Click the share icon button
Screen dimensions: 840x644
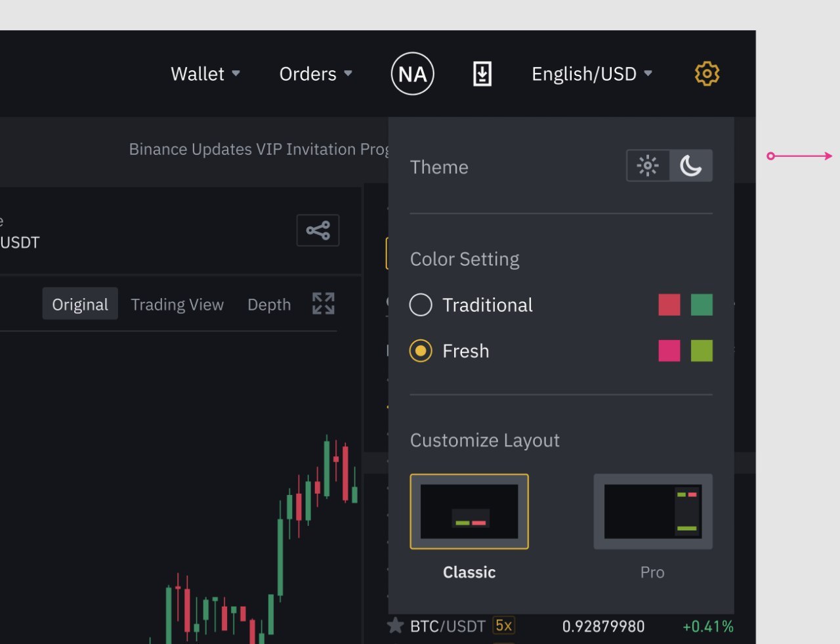pos(318,230)
